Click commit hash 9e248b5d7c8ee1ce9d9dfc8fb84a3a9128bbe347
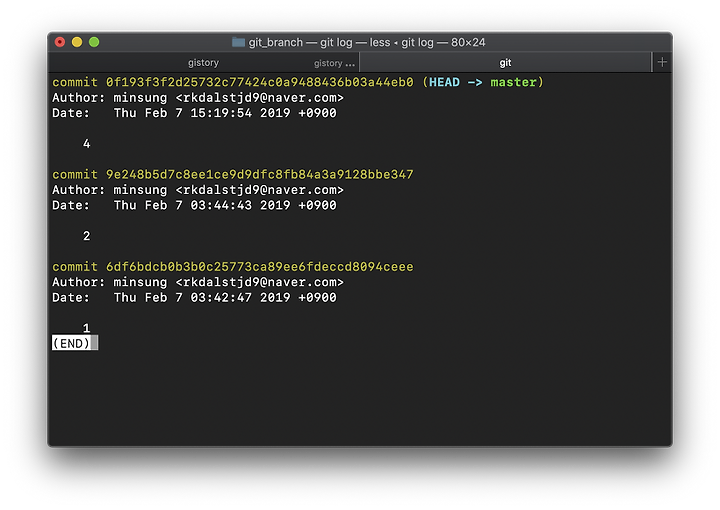720x510 pixels. click(x=259, y=174)
